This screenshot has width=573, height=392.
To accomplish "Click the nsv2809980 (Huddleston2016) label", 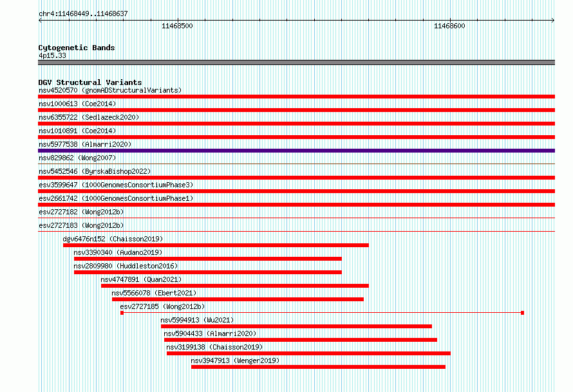I will click(126, 266).
